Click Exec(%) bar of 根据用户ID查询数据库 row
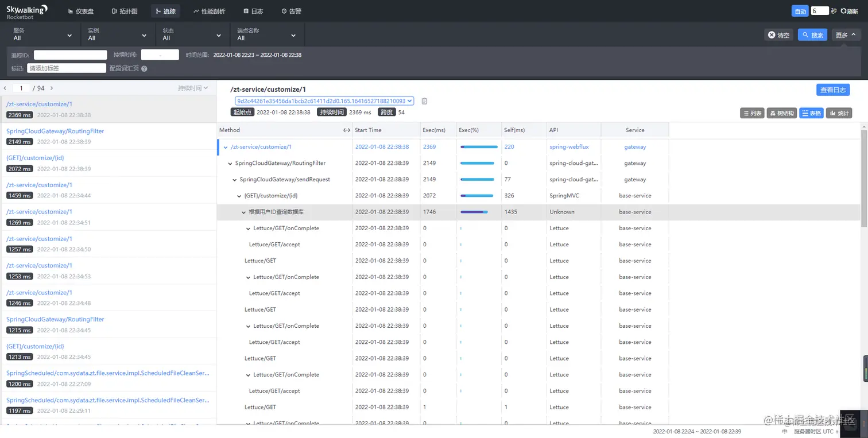 (474, 212)
